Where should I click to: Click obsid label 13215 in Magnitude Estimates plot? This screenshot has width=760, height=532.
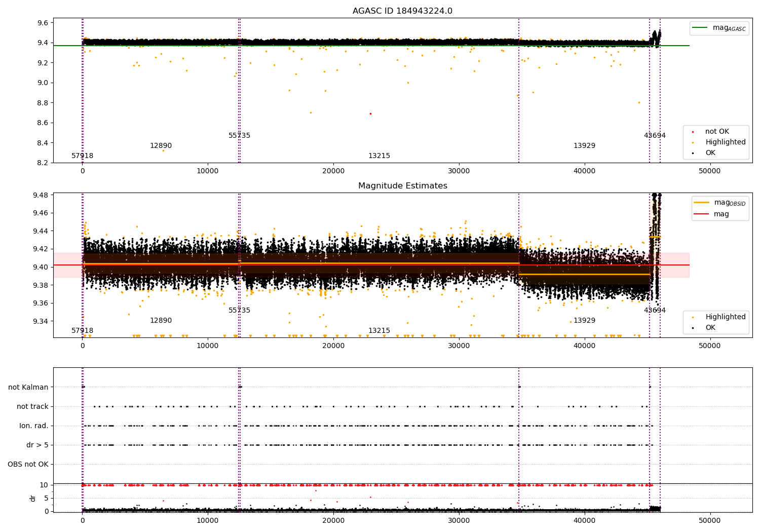pyautogui.click(x=379, y=331)
